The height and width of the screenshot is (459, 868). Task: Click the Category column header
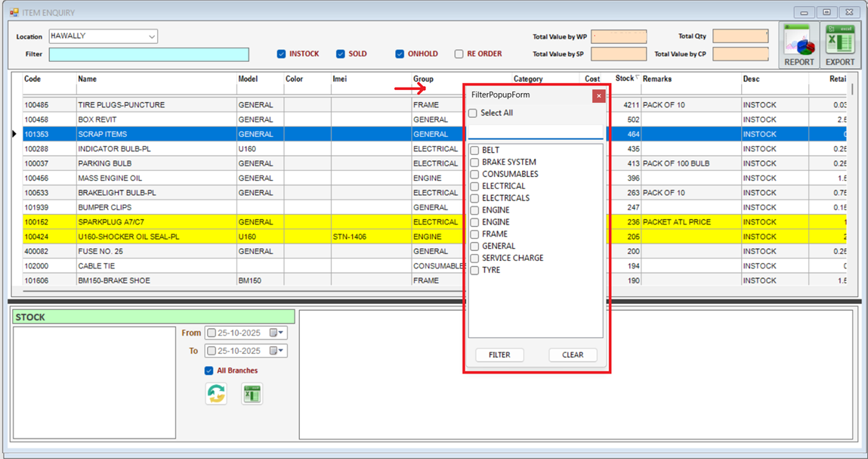tap(527, 79)
